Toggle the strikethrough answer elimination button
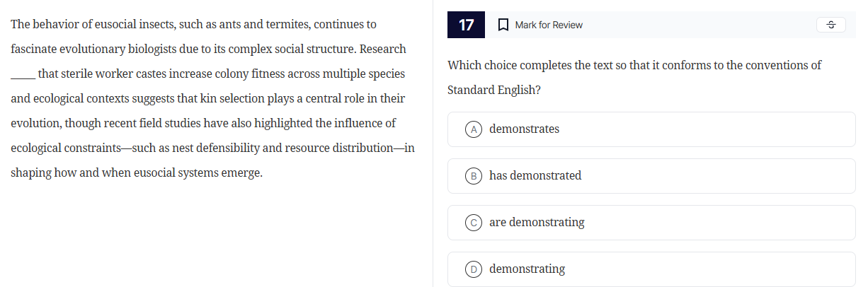 (x=831, y=25)
